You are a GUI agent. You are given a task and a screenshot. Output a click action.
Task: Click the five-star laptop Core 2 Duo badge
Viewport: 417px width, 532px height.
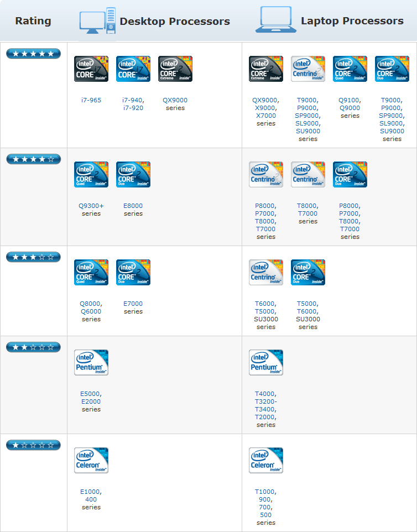[x=392, y=69]
